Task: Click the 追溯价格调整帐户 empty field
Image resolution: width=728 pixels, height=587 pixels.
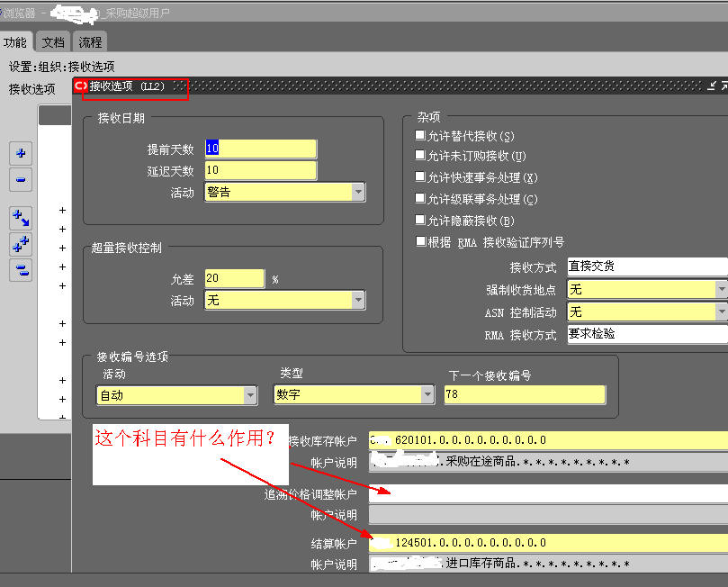Action: [x=547, y=494]
